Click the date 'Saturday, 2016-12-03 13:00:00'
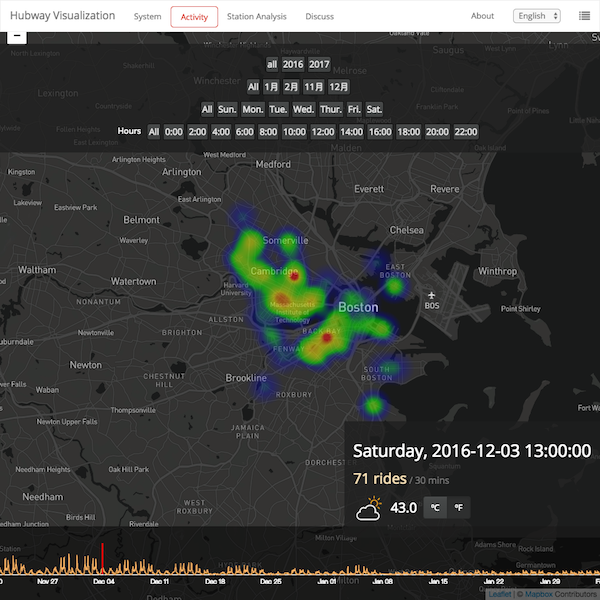This screenshot has height=600, width=600. [x=472, y=451]
